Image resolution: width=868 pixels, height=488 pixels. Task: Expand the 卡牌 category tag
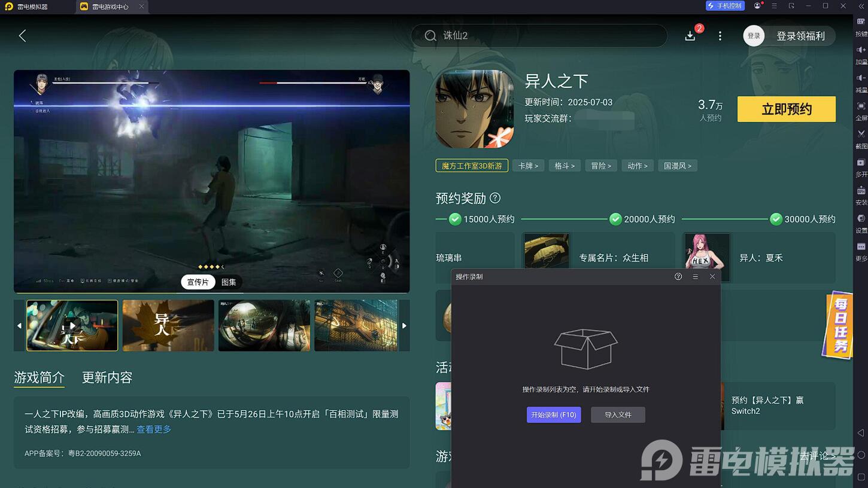(528, 166)
